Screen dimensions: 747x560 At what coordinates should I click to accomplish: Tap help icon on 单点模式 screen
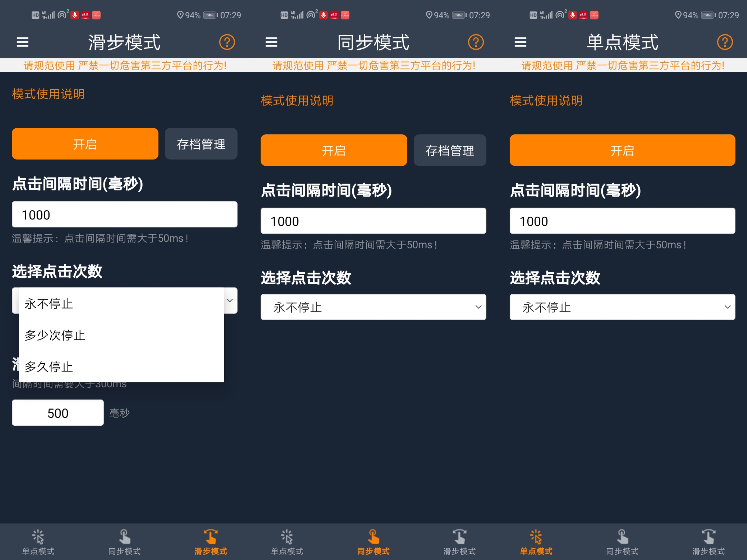pos(724,42)
